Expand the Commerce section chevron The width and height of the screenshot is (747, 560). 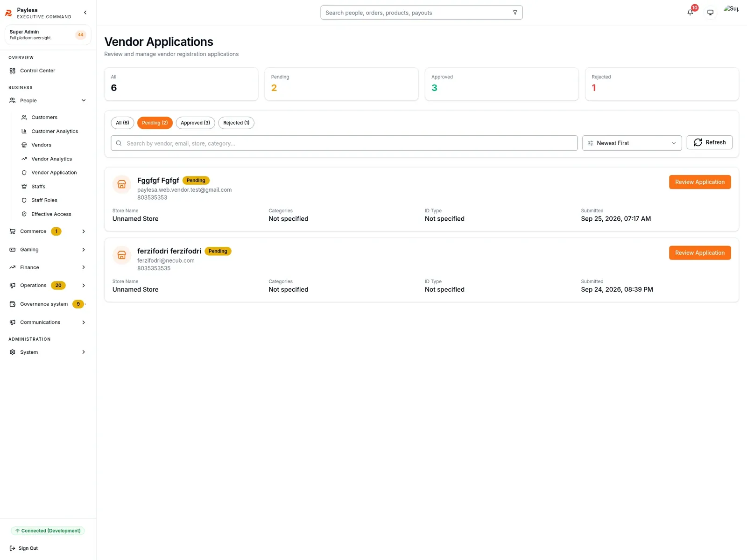(x=84, y=231)
